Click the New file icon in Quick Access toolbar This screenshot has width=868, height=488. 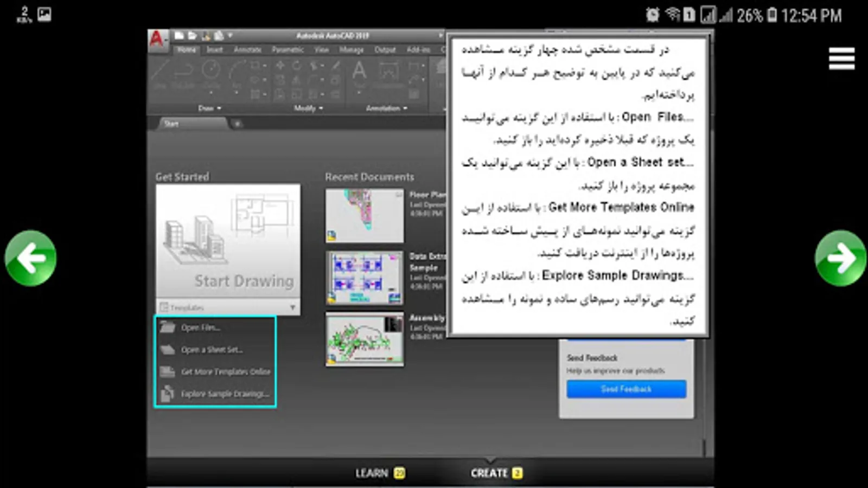[x=178, y=36]
